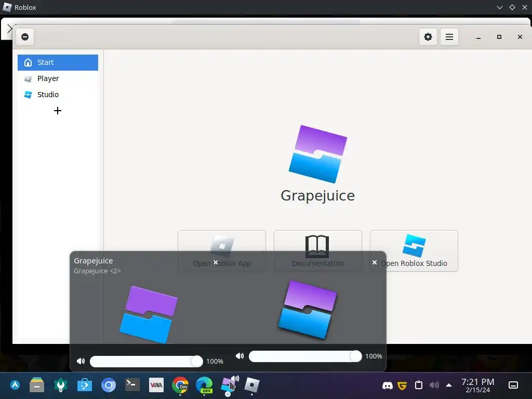Open the system volume tray icon
The height and width of the screenshot is (399, 532).
tap(434, 385)
